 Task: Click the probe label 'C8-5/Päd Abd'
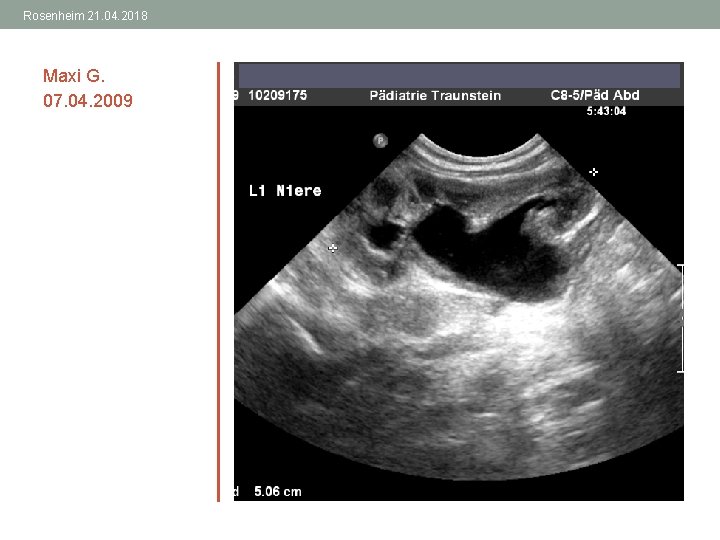coord(595,95)
